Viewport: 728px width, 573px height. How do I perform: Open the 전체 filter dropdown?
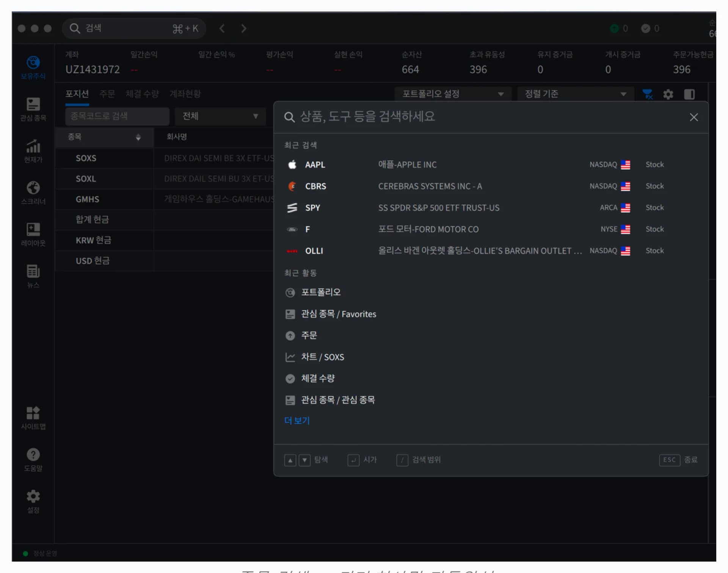220,116
